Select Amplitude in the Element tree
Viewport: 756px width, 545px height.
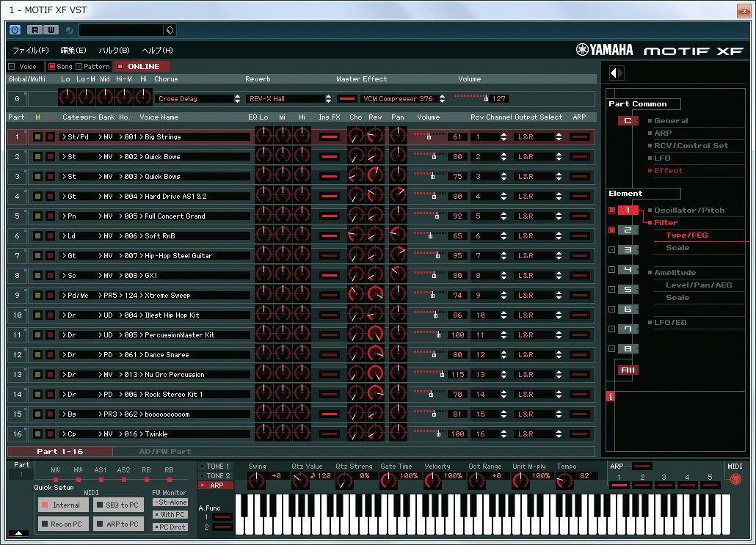675,273
